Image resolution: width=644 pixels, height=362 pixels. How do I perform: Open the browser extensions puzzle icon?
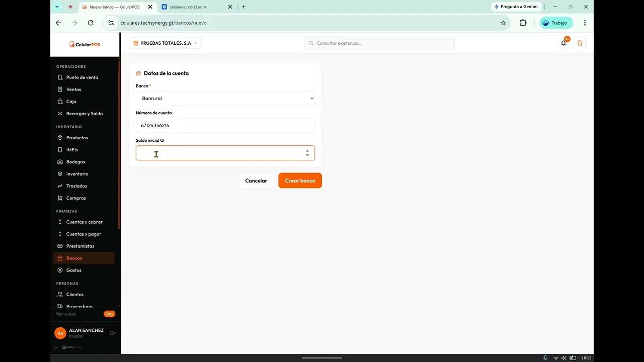tap(523, 23)
